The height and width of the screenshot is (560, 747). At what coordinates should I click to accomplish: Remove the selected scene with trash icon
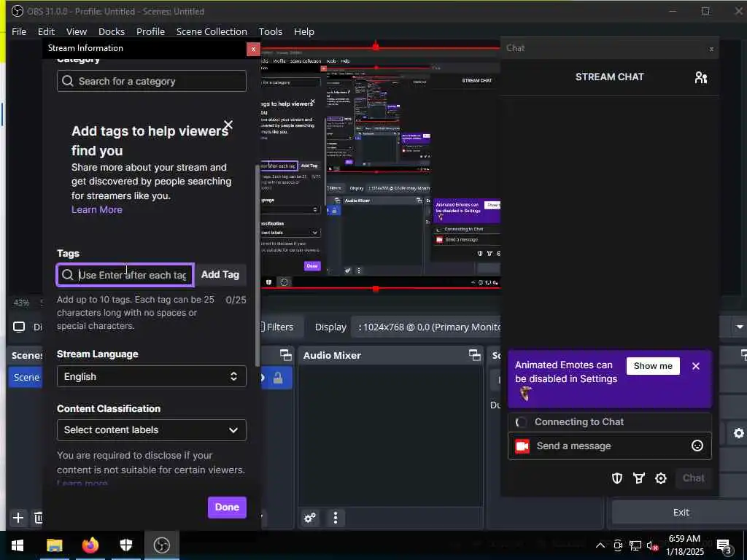click(x=38, y=518)
